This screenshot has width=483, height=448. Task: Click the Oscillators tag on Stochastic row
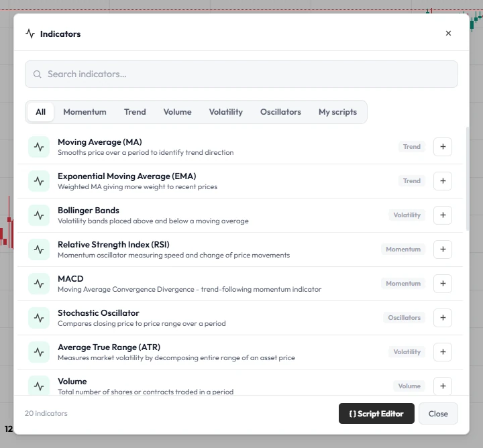pos(404,318)
